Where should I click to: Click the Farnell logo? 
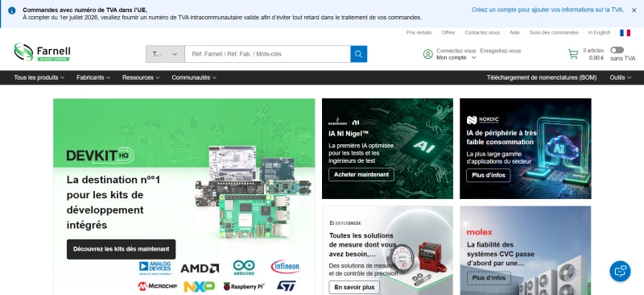click(x=42, y=52)
